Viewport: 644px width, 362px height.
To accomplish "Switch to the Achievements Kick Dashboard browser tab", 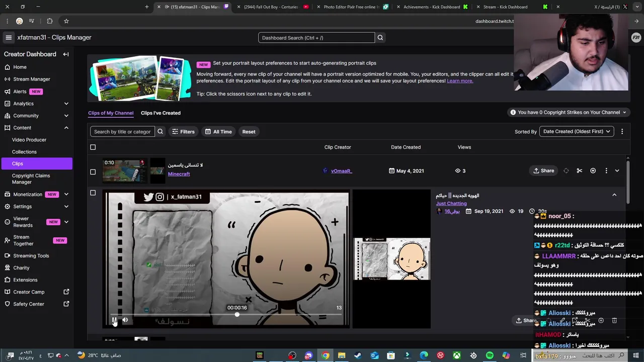I will [x=432, y=7].
